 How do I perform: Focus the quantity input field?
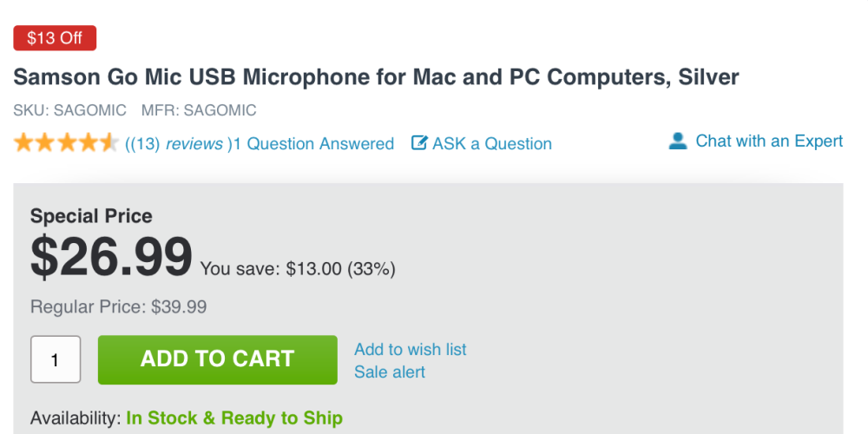click(x=56, y=359)
